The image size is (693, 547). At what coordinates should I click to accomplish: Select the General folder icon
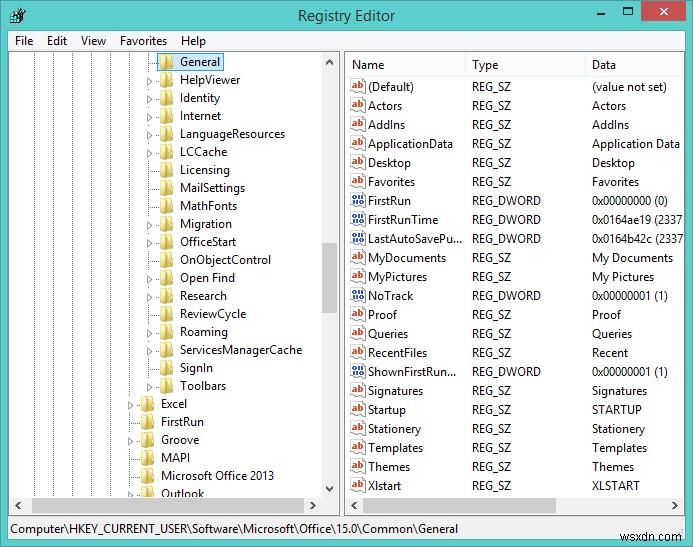tap(166, 62)
